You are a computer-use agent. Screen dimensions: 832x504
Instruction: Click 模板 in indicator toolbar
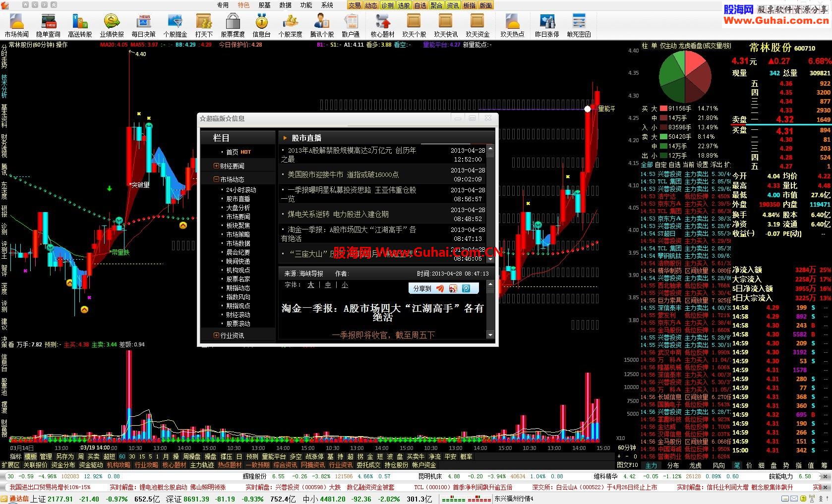pos(31,457)
